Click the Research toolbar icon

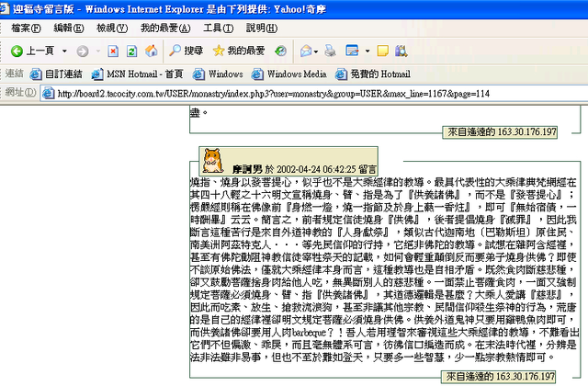point(401,51)
